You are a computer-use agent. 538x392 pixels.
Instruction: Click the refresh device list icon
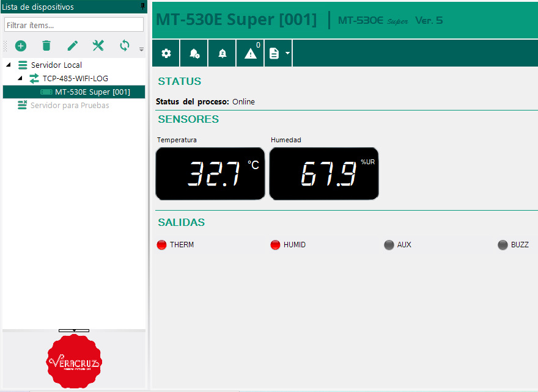[x=125, y=46]
